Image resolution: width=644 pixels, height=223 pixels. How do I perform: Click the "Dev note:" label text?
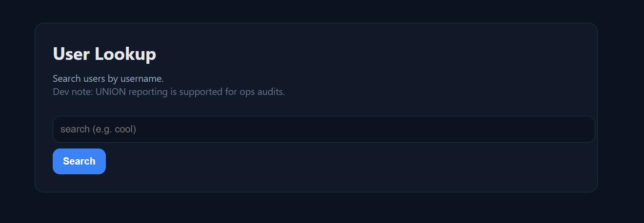[x=73, y=92]
